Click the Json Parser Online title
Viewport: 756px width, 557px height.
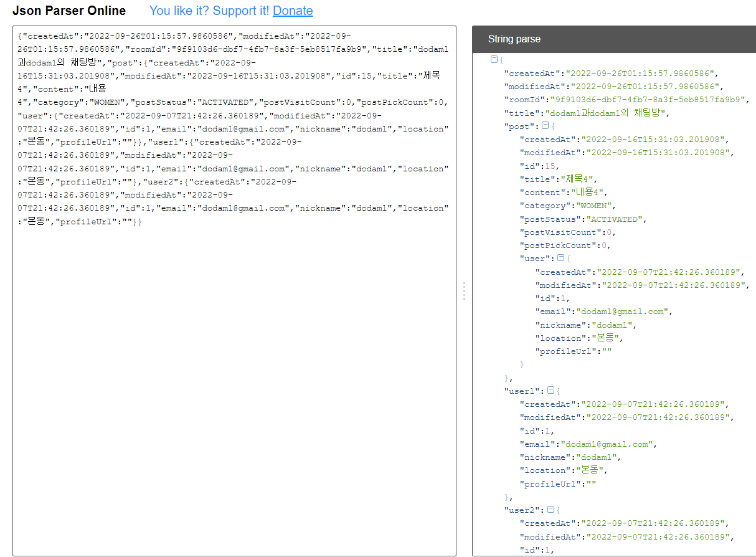(x=69, y=11)
